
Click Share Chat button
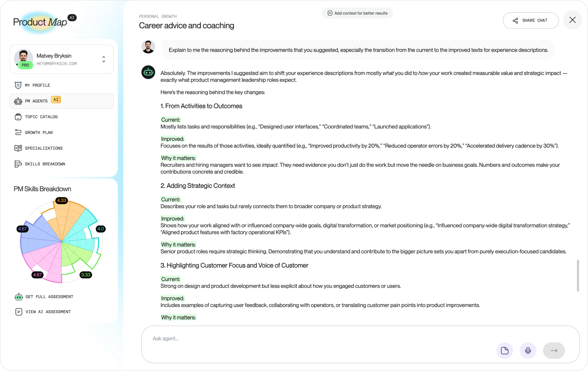pyautogui.click(x=530, y=20)
